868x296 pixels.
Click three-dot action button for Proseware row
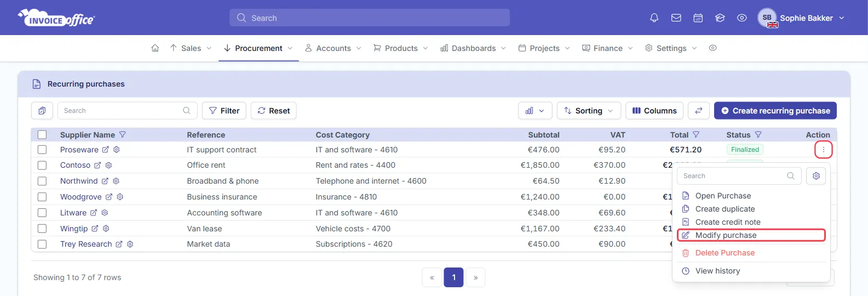pos(823,150)
